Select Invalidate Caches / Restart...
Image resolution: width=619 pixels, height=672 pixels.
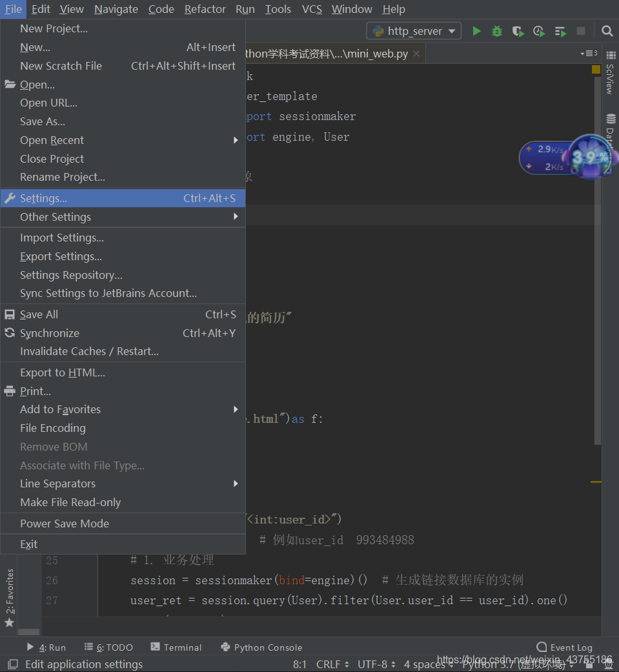(x=123, y=351)
